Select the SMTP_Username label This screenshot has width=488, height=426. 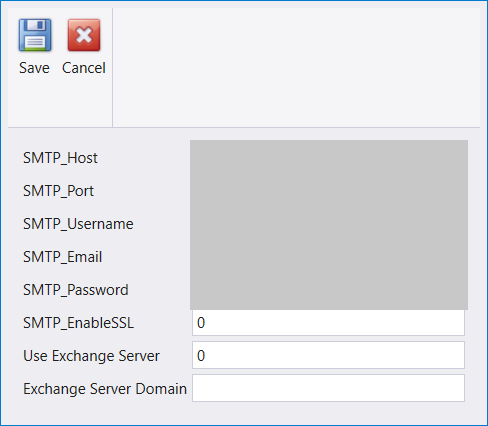pyautogui.click(x=78, y=224)
